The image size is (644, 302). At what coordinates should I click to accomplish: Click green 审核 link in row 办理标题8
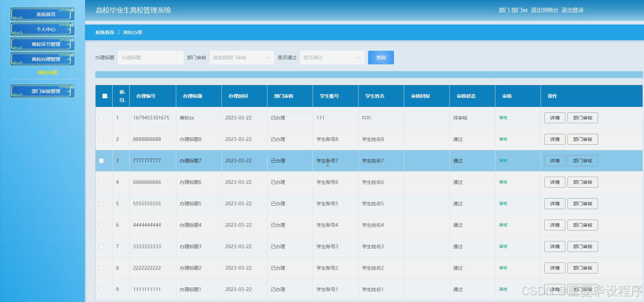[503, 139]
